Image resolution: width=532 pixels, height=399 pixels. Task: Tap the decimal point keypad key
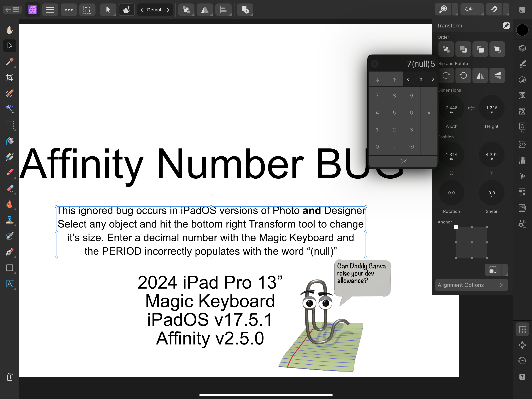tap(394, 147)
